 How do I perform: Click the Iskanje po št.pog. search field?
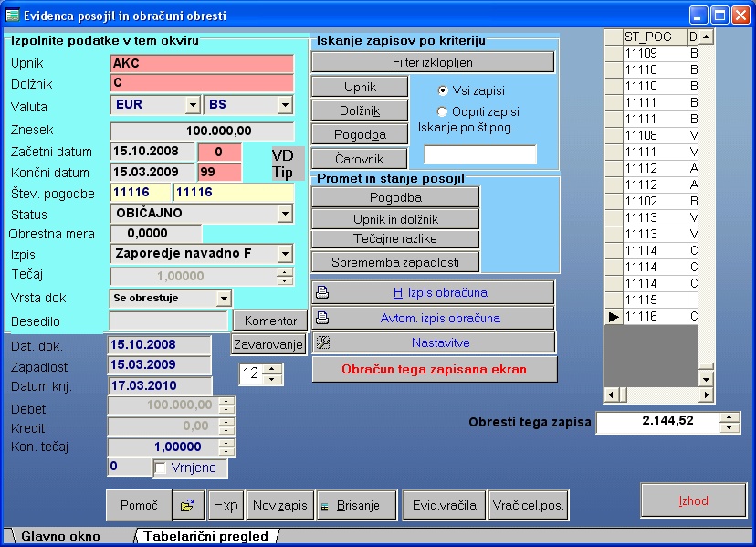click(x=479, y=154)
